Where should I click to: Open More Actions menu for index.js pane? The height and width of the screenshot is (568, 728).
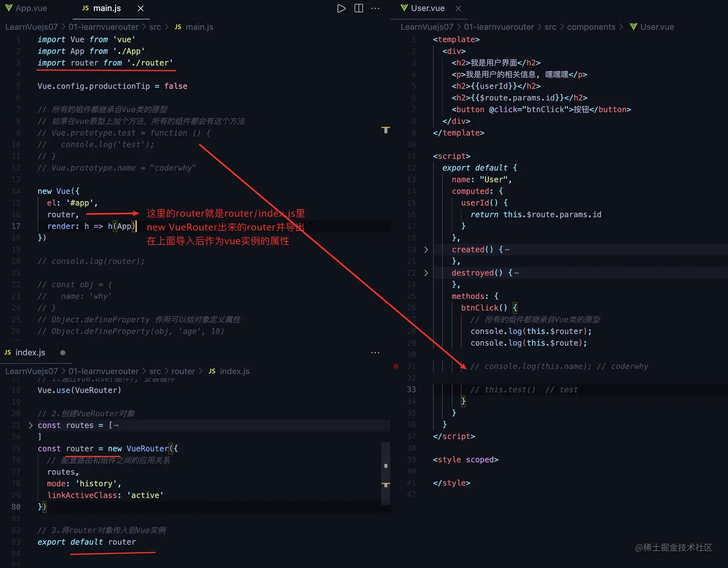[376, 353]
